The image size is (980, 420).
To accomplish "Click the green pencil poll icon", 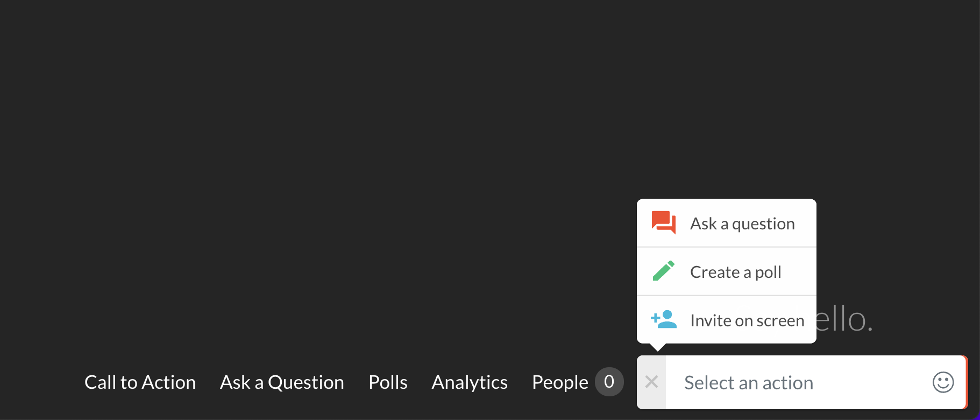I will 663,271.
